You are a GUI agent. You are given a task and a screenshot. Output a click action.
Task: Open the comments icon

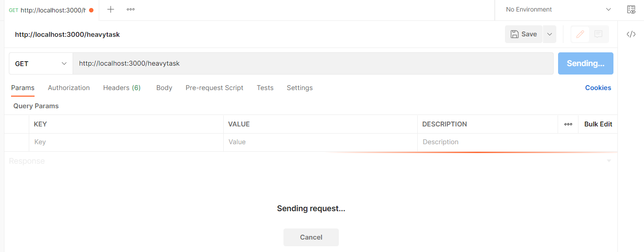tap(598, 34)
